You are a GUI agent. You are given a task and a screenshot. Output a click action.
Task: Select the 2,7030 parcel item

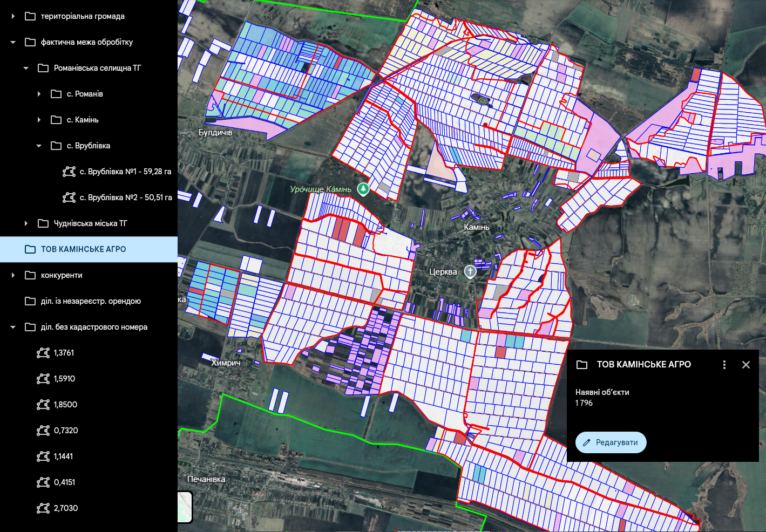[65, 508]
